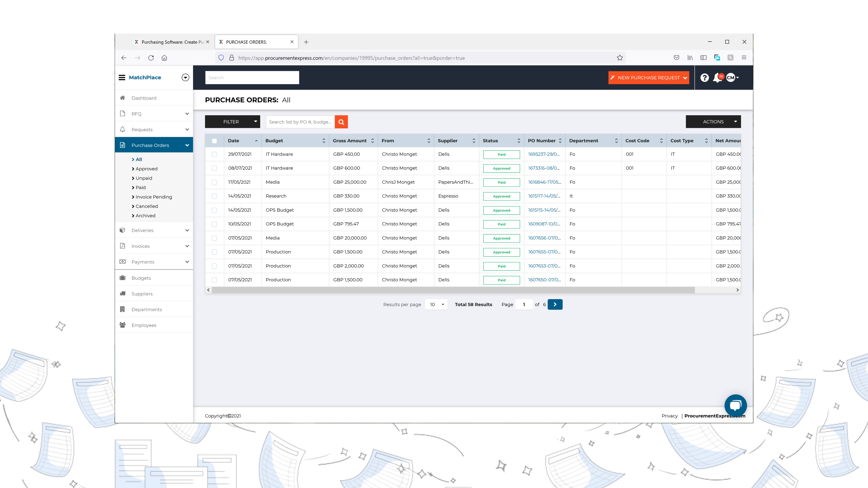Check the select-all checkbox in table header
The width and height of the screenshot is (868, 488).
coord(215,141)
